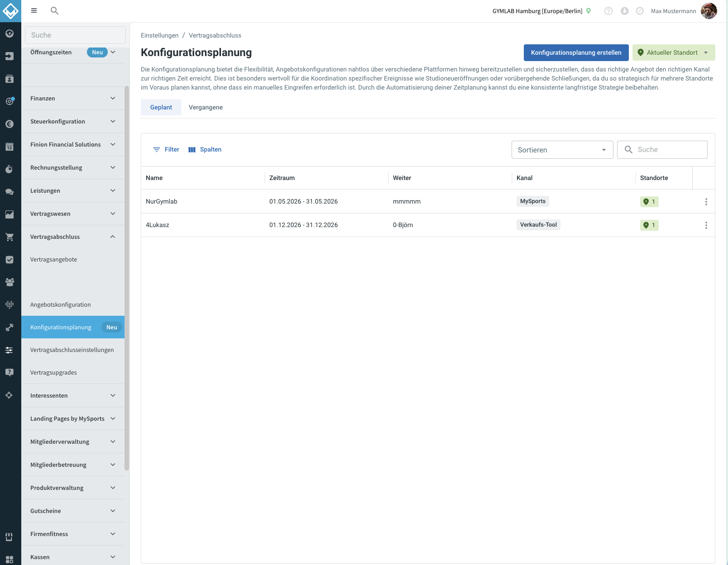Image resolution: width=728 pixels, height=565 pixels.
Task: Open the settings sliders icon in sidebar
Action: (x=10, y=350)
